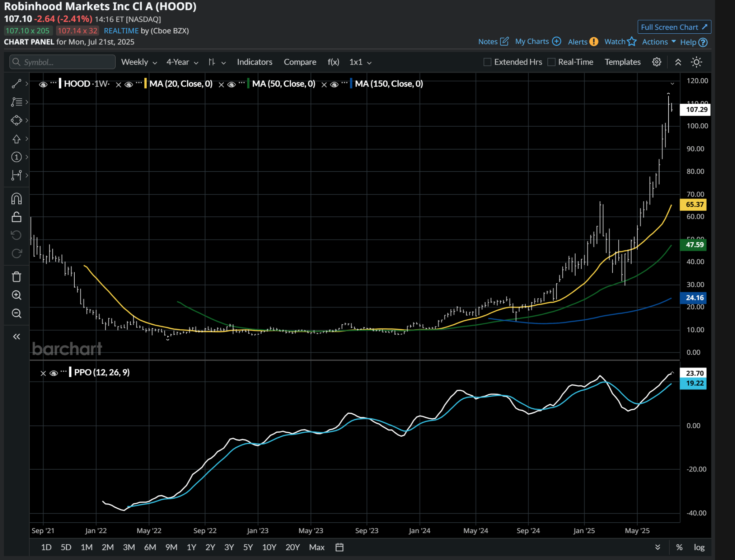
Task: Set range to 1Y
Action: click(191, 547)
